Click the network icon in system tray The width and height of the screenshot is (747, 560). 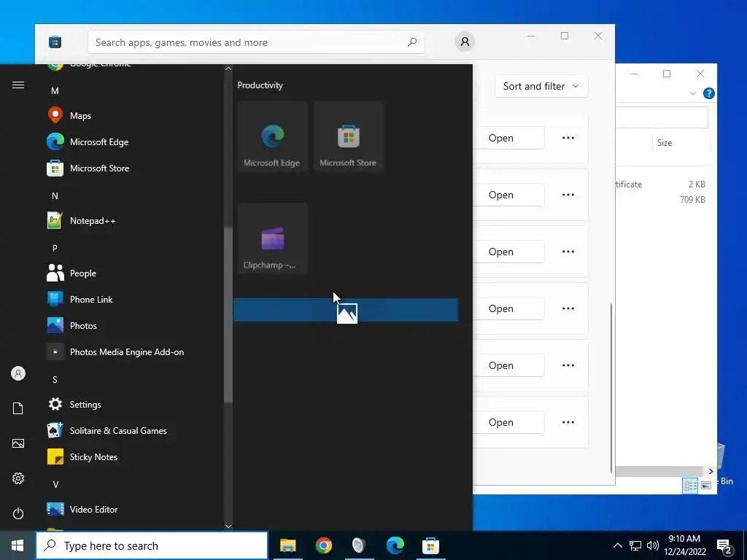[x=635, y=545]
